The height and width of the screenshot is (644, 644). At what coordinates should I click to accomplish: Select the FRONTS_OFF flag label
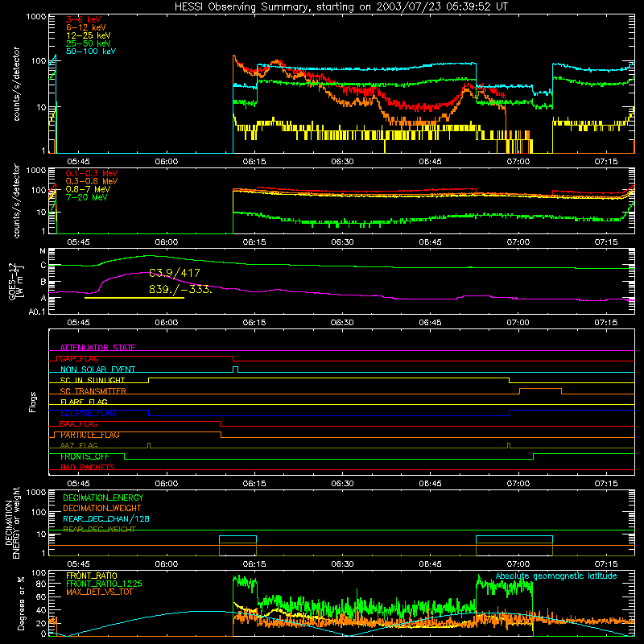click(x=85, y=456)
